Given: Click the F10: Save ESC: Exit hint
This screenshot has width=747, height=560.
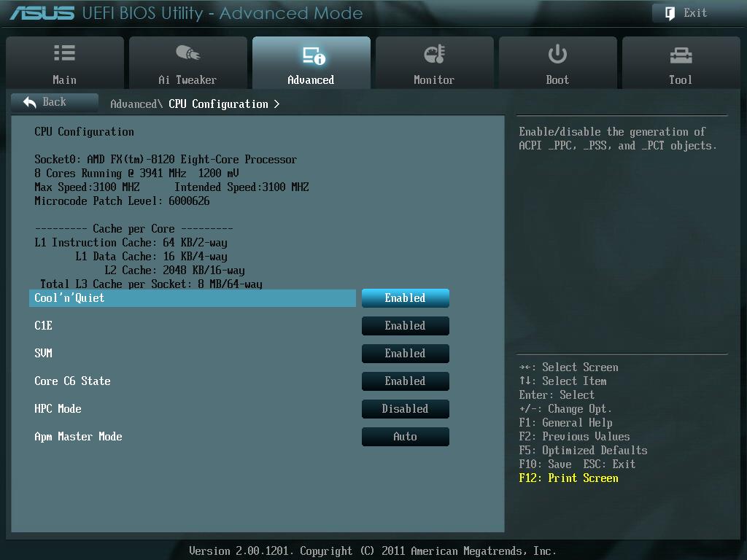Looking at the screenshot, I should 578,464.
